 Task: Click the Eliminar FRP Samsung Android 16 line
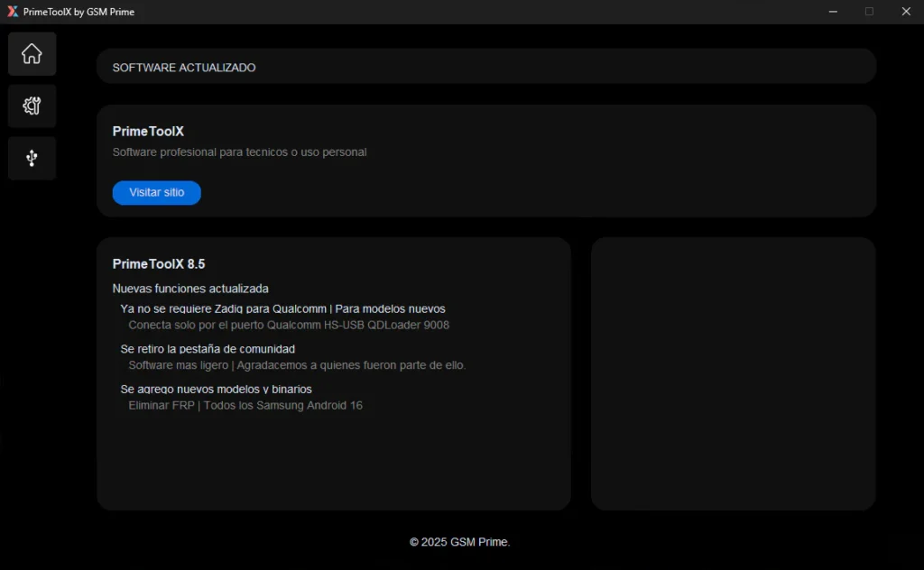tap(245, 406)
